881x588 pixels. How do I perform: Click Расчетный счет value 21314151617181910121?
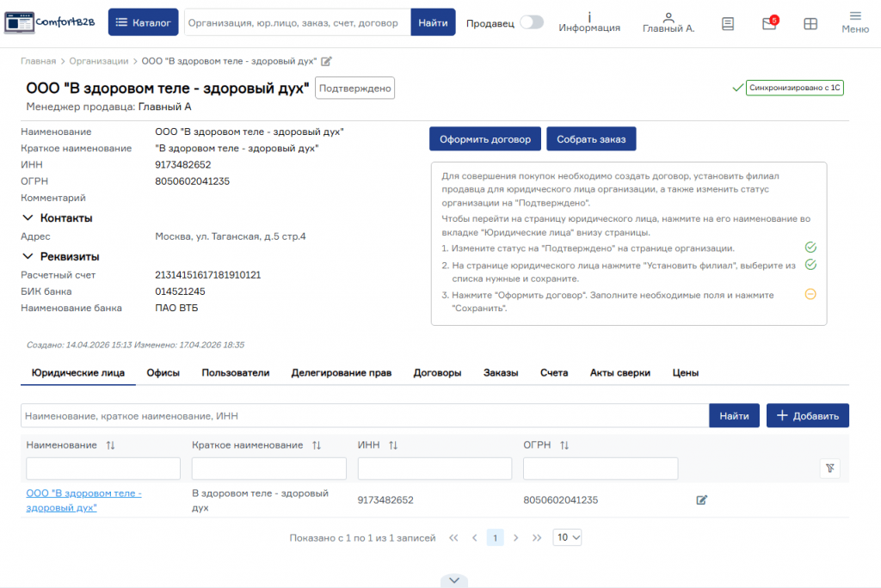(208, 275)
